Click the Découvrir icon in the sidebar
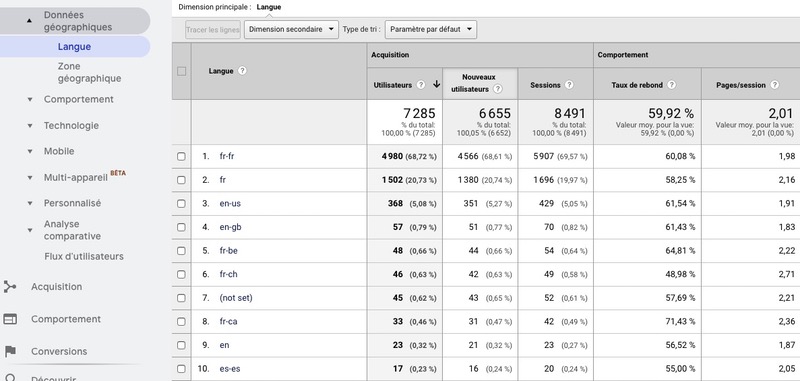Screen dimensions: 800x381 coord(10,378)
